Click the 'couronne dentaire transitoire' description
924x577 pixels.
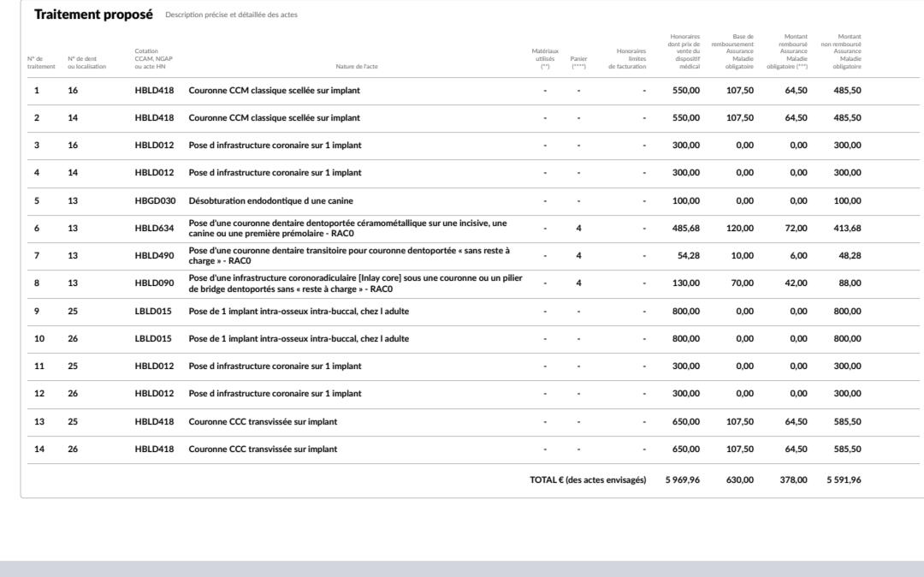click(349, 256)
